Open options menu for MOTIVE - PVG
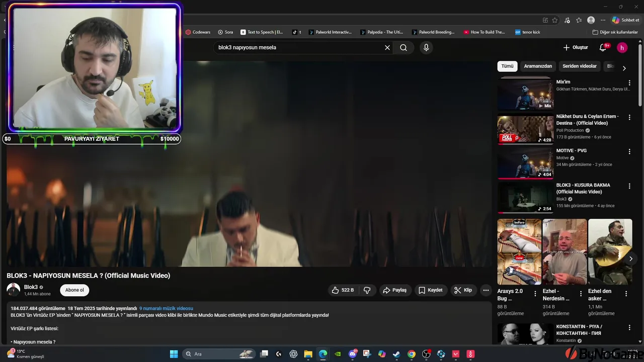Viewport: 644px width, 362px height. click(x=629, y=151)
